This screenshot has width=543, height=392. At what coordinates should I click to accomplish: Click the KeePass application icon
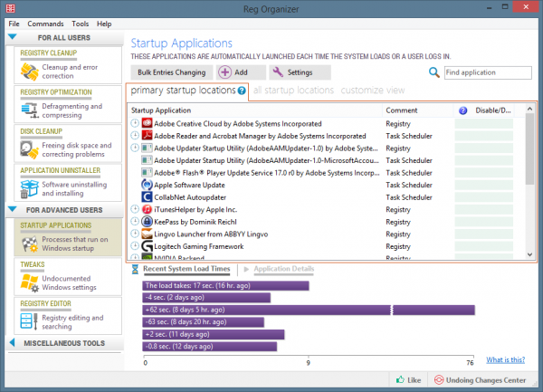click(147, 220)
